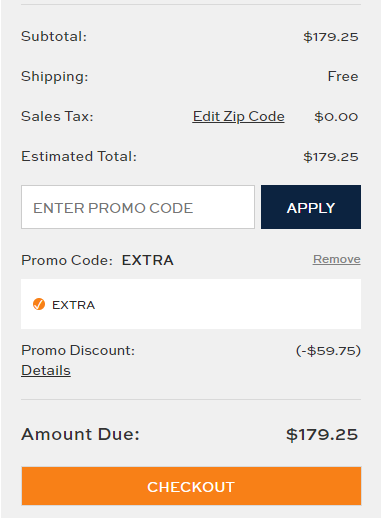Screen dimensions: 382x518
Task: Click the Amount Due total value
Action: pos(322,435)
